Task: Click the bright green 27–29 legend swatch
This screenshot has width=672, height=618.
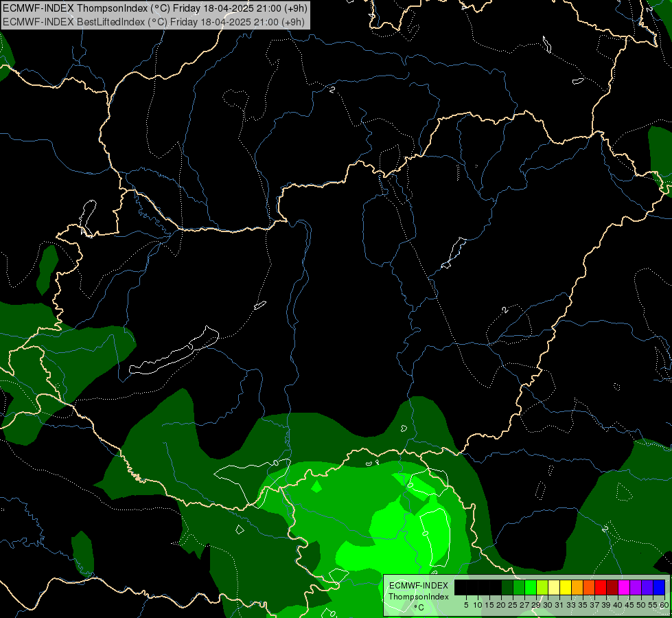Action: 531,587
